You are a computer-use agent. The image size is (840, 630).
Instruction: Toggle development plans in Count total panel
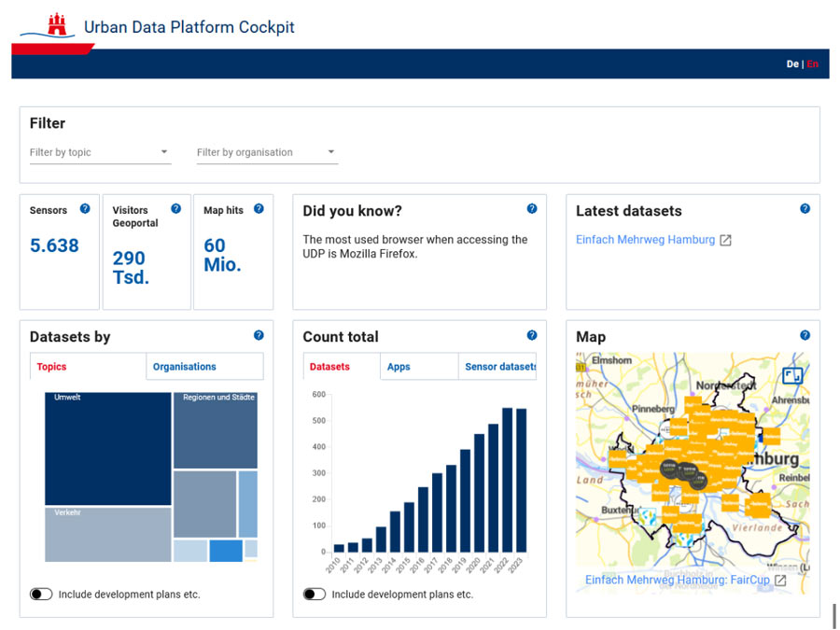pyautogui.click(x=315, y=595)
